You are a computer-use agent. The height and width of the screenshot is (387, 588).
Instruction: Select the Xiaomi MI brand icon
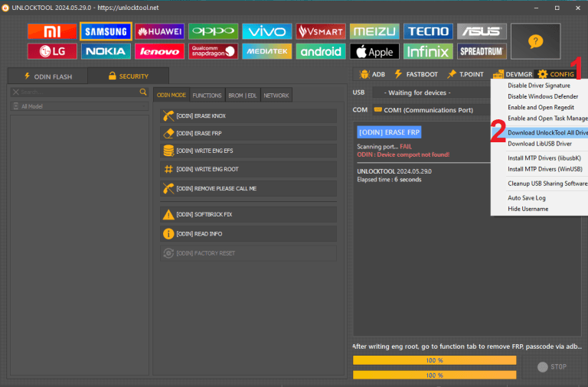51,31
